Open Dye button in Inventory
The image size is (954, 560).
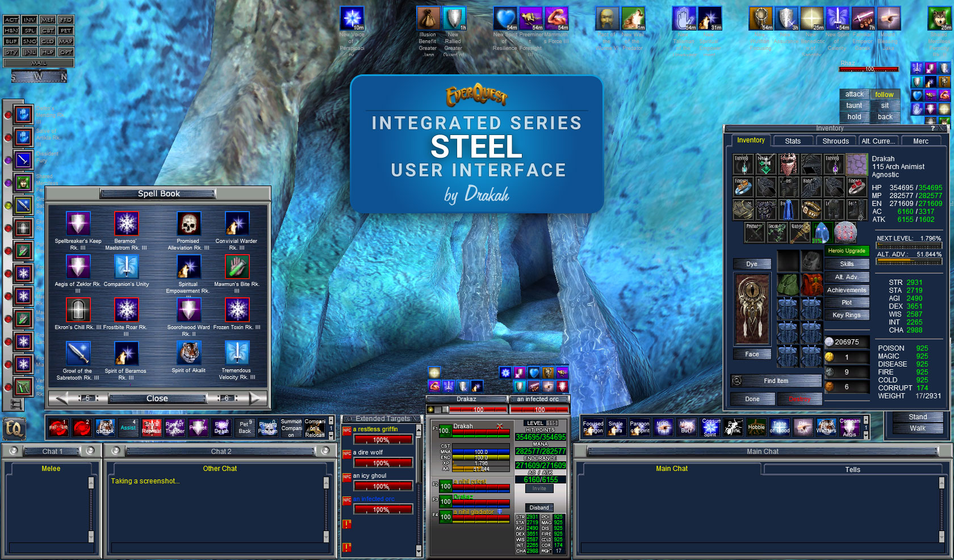[752, 264]
